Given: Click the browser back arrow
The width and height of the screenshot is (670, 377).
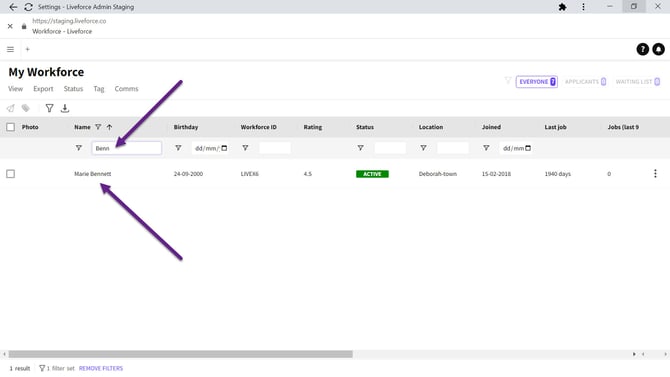Looking at the screenshot, I should (13, 7).
